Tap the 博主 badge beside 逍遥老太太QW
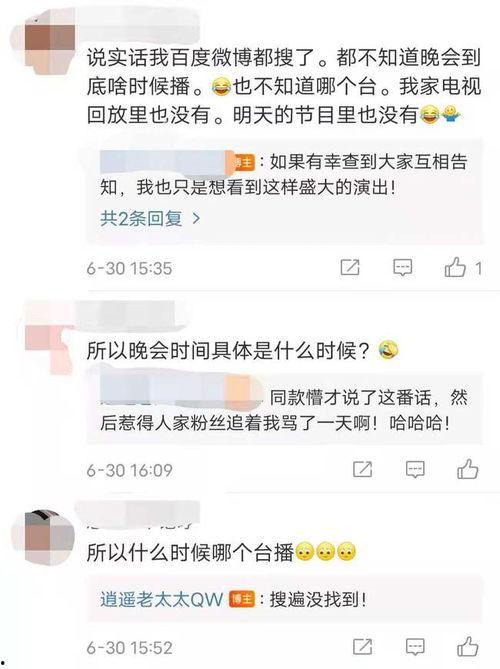Screen dimensions: 500x669 pyautogui.click(x=242, y=599)
